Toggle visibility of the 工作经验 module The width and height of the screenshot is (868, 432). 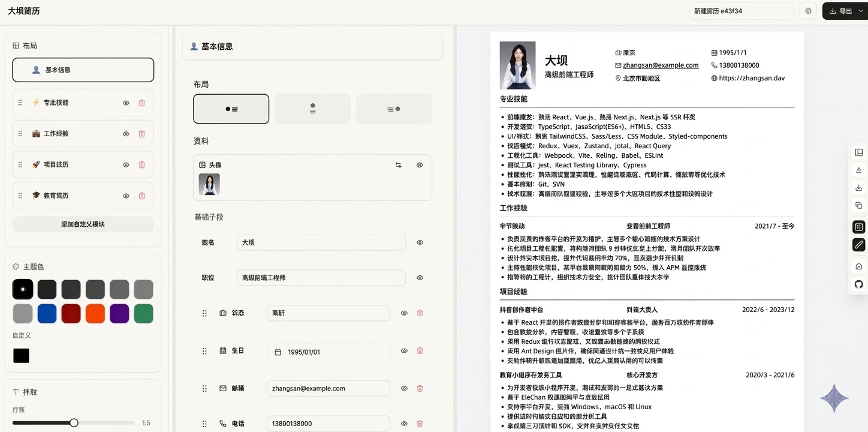pos(125,133)
